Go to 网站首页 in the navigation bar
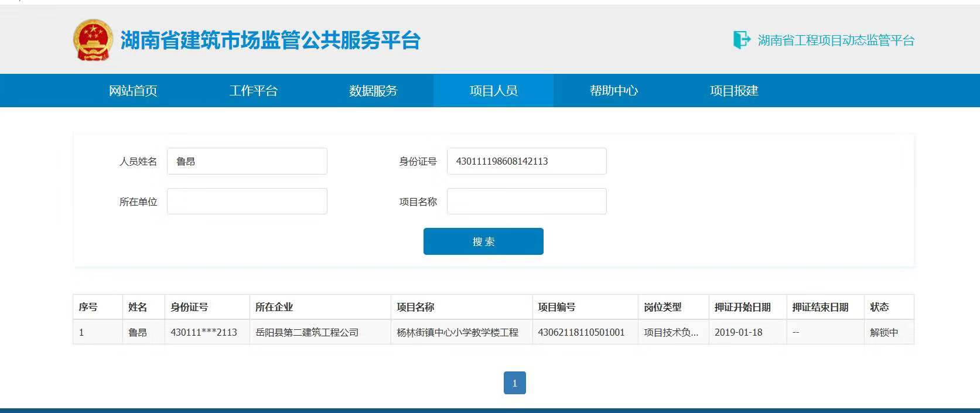The width and height of the screenshot is (980, 413). pos(133,91)
